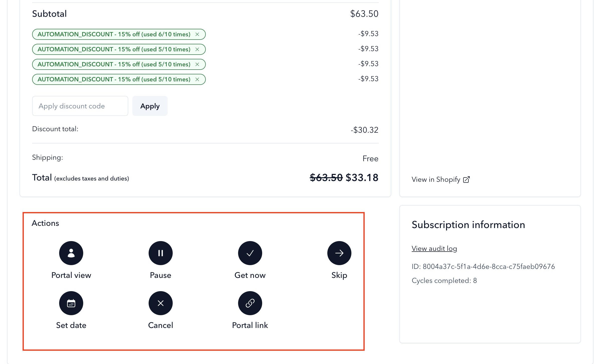The width and height of the screenshot is (594, 364).
Task: Focus the Apply discount code field
Action: point(80,106)
